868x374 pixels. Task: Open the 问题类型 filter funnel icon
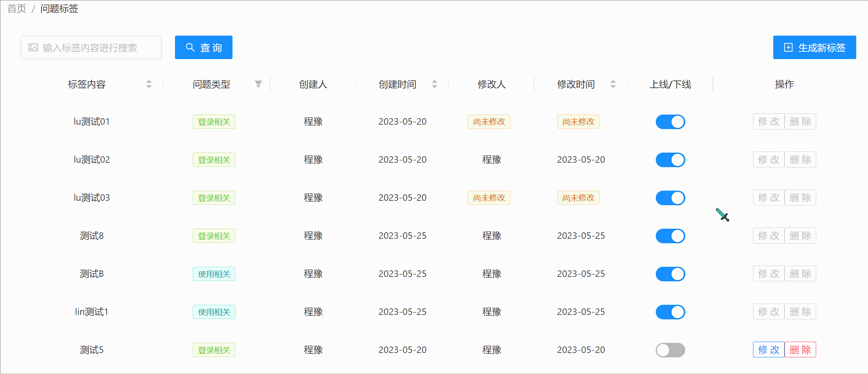(258, 84)
